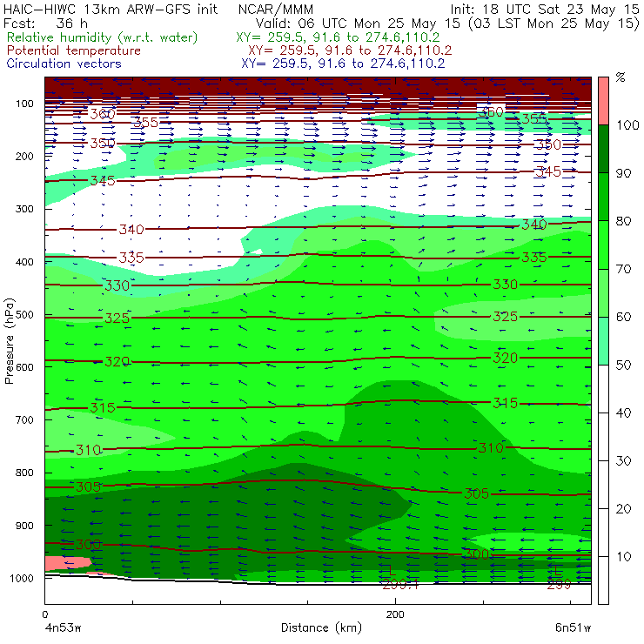Click the 20 label on the colorbar
644x644 pixels.
click(623, 509)
